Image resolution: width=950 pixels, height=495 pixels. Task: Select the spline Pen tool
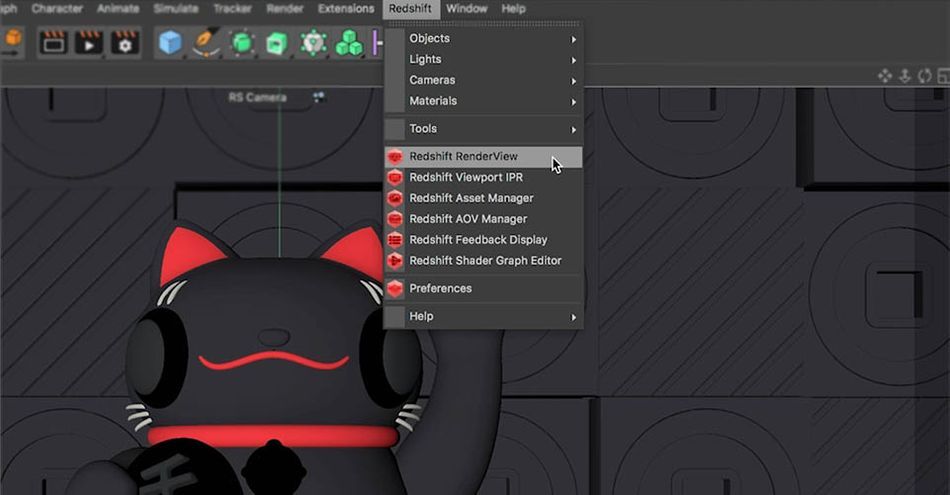pos(205,42)
